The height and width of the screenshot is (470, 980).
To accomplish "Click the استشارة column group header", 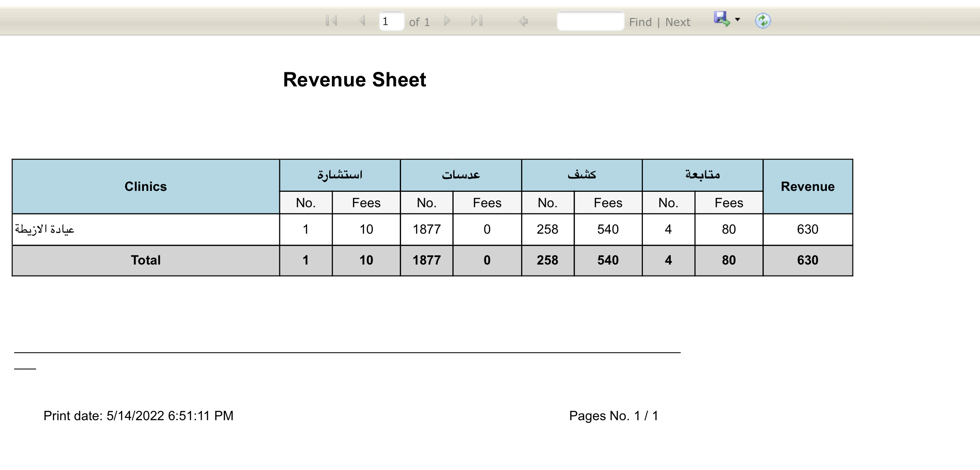I will coord(340,175).
